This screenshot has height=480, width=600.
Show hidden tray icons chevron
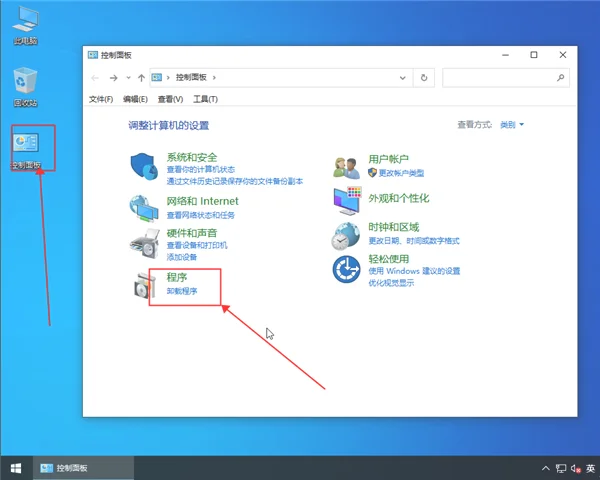546,468
